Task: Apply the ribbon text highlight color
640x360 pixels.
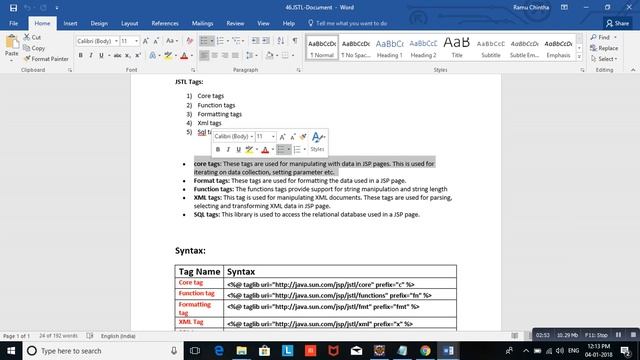Action: 168,55
